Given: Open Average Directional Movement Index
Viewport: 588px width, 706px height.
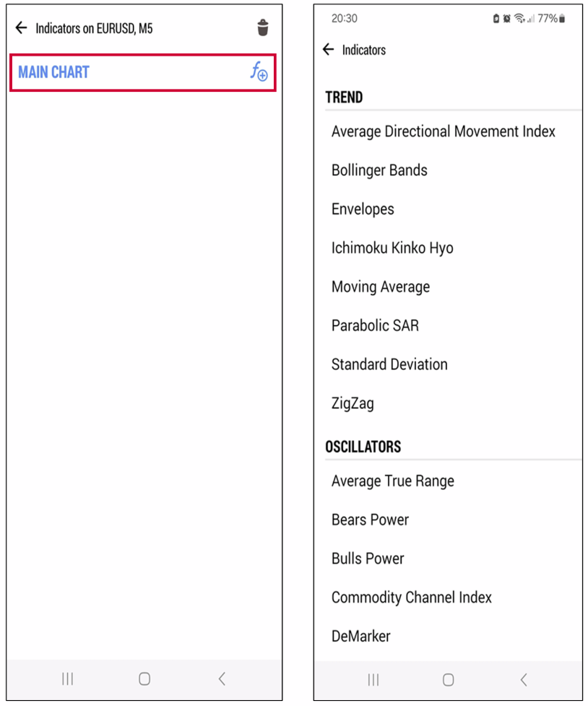Looking at the screenshot, I should pos(444,132).
